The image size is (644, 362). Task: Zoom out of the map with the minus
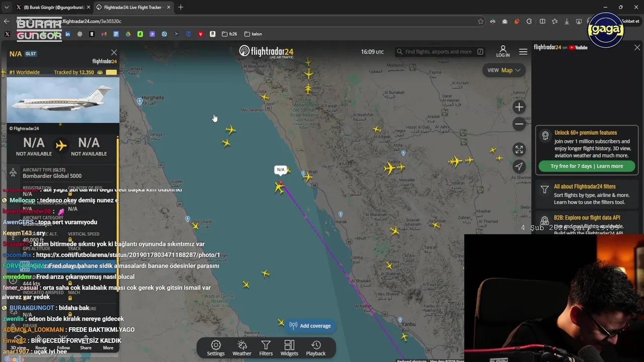(x=519, y=124)
